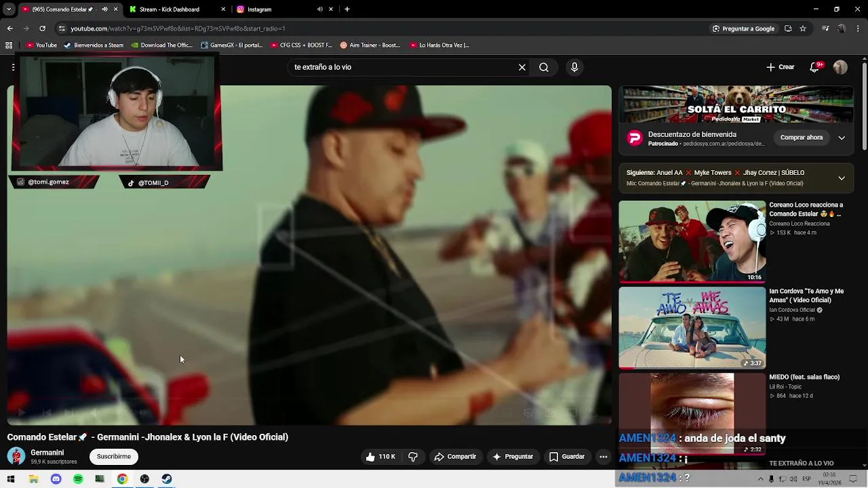Mute the Instagram tab audio icon
868x488 pixels.
(319, 9)
